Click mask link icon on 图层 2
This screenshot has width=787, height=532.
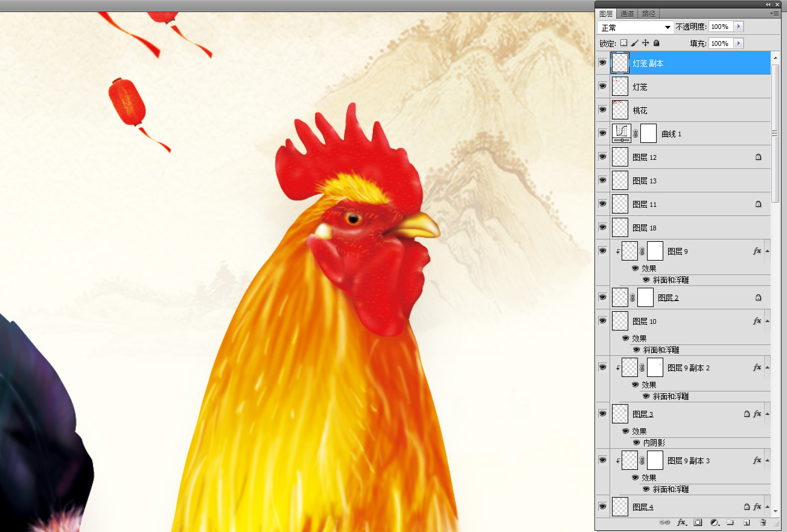[632, 297]
